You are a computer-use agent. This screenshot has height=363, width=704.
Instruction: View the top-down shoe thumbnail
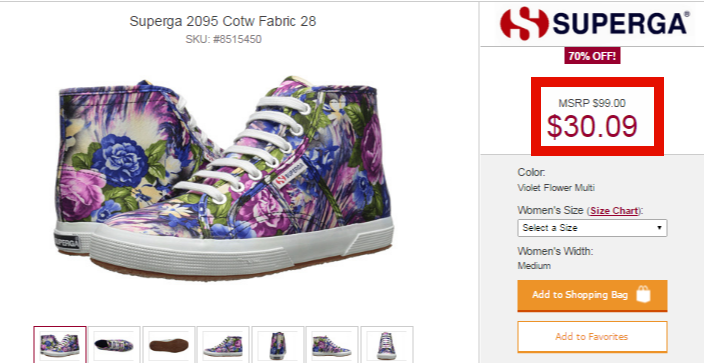tap(114, 344)
